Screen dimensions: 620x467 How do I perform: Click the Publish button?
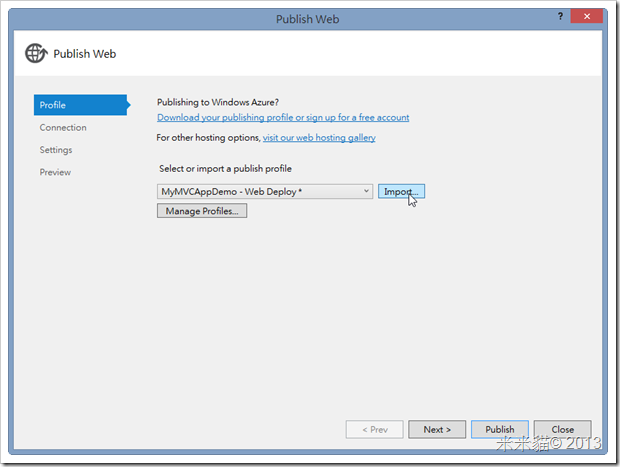coord(500,429)
